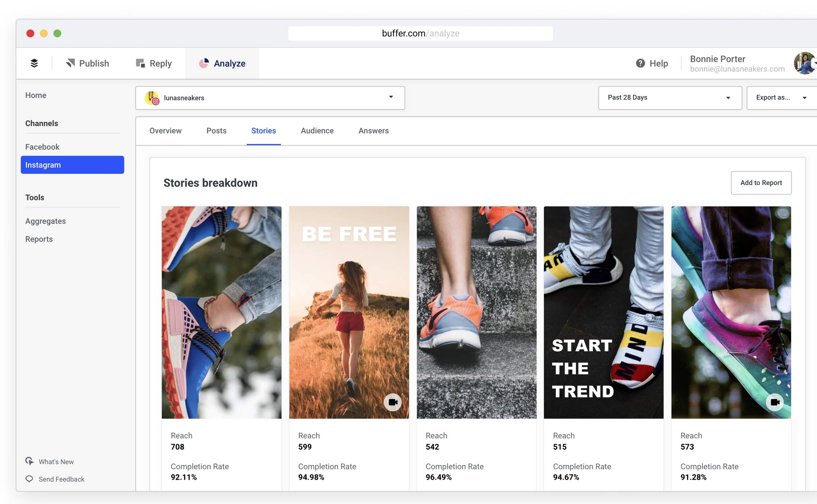The width and height of the screenshot is (817, 504).
Task: Go to Home in the sidebar
Action: 36,95
